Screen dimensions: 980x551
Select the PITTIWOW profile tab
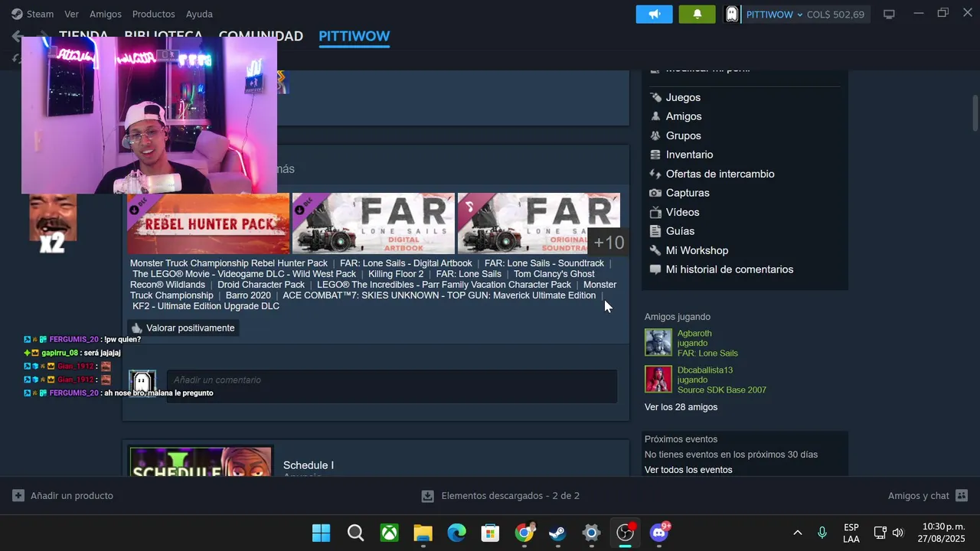point(354,36)
